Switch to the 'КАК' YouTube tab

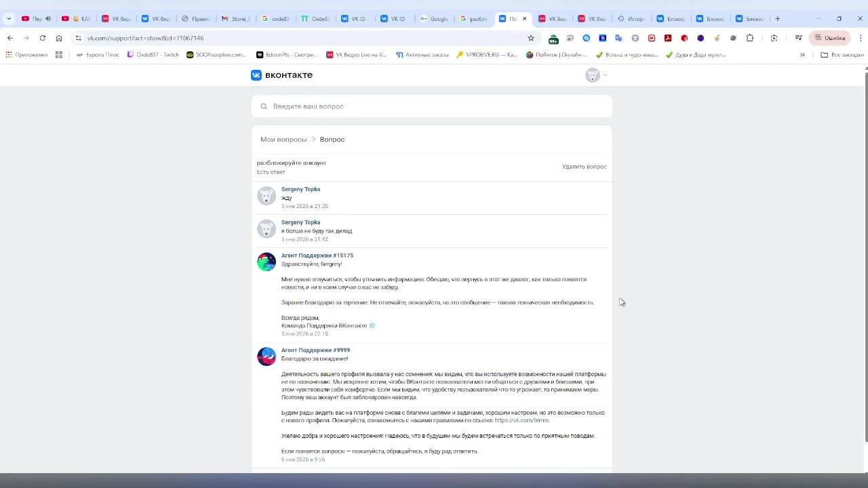(x=76, y=18)
